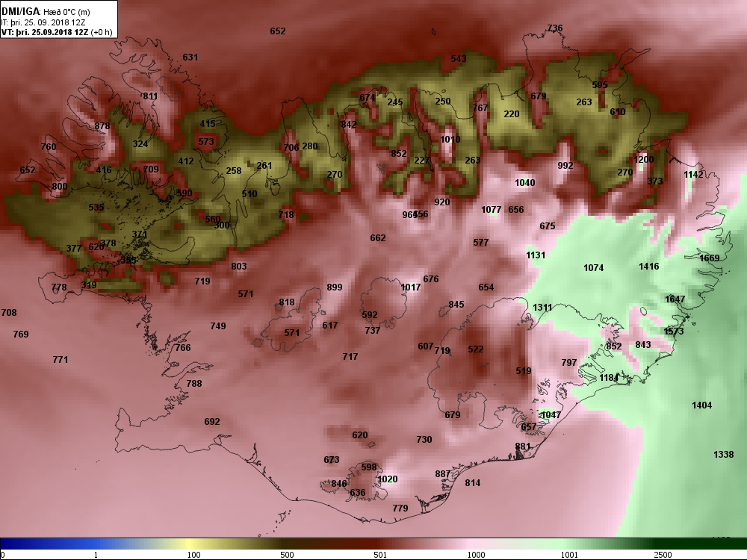Click the 501 legend tick label

[x=380, y=555]
